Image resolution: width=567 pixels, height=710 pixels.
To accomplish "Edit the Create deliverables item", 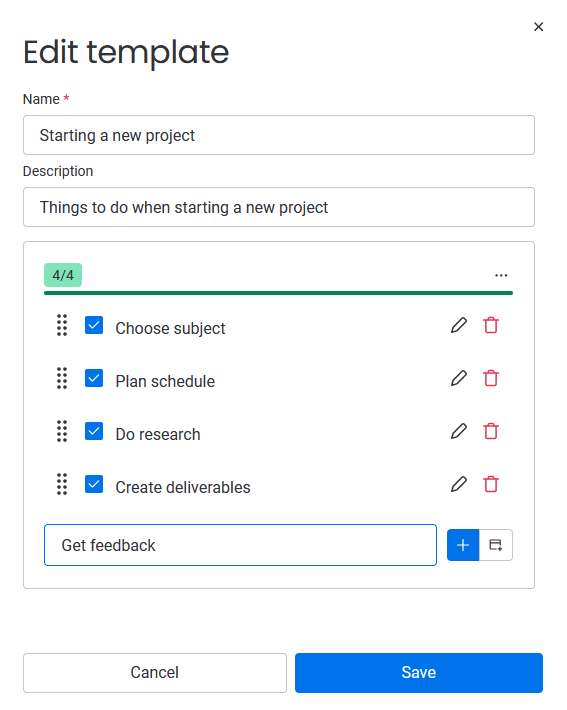I will 458,485.
